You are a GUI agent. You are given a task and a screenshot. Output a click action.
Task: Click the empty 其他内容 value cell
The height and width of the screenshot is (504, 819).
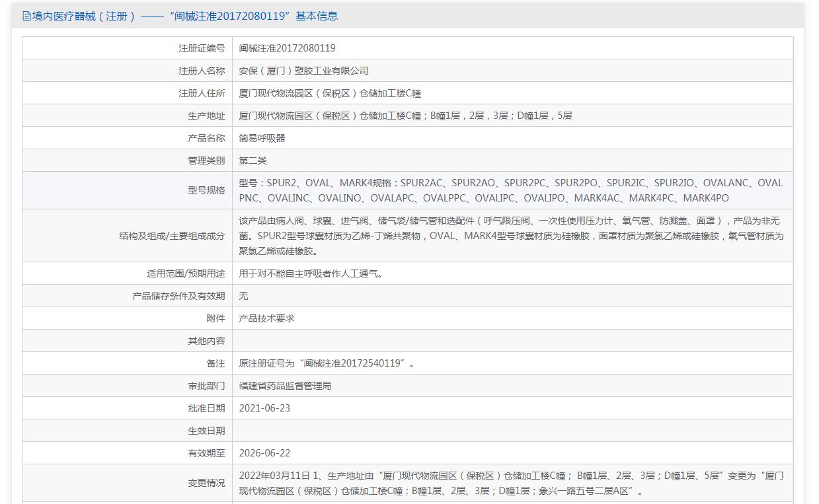click(x=512, y=341)
